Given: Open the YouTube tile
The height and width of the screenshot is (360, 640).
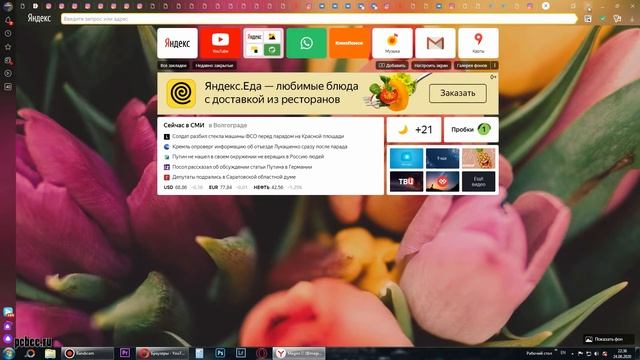Looking at the screenshot, I should (220, 43).
